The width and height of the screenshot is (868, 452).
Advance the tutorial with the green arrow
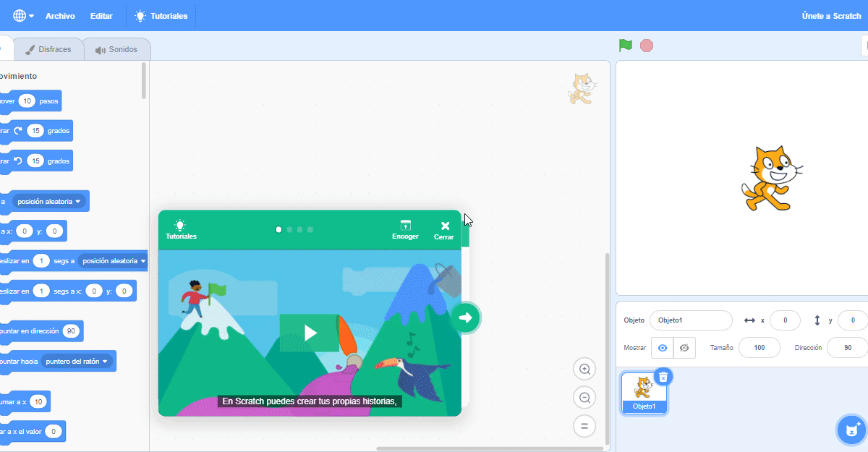(x=467, y=317)
